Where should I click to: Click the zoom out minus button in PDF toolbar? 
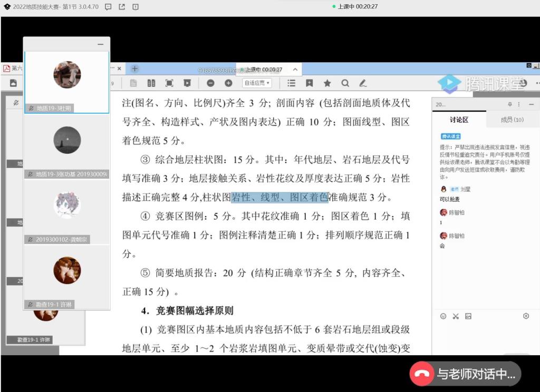pos(210,83)
